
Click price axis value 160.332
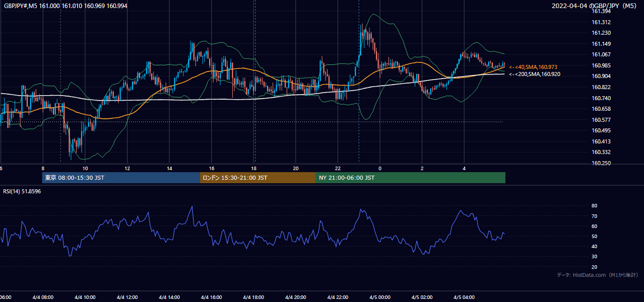point(601,152)
